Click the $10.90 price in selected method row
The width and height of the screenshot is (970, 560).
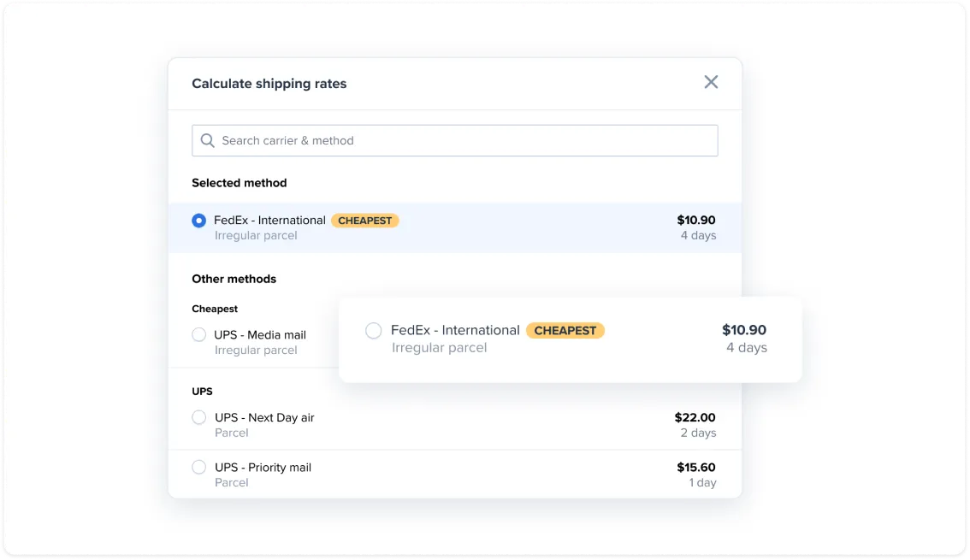pos(696,220)
